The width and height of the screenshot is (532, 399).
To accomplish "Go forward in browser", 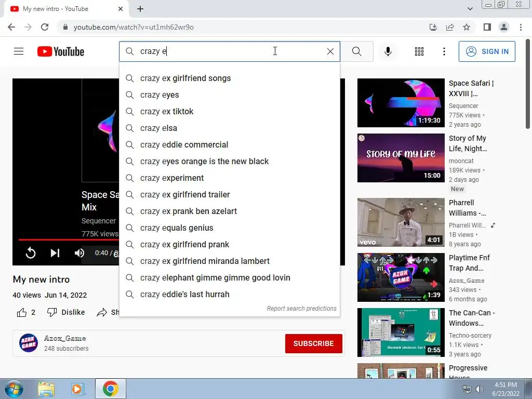I will coord(28,27).
